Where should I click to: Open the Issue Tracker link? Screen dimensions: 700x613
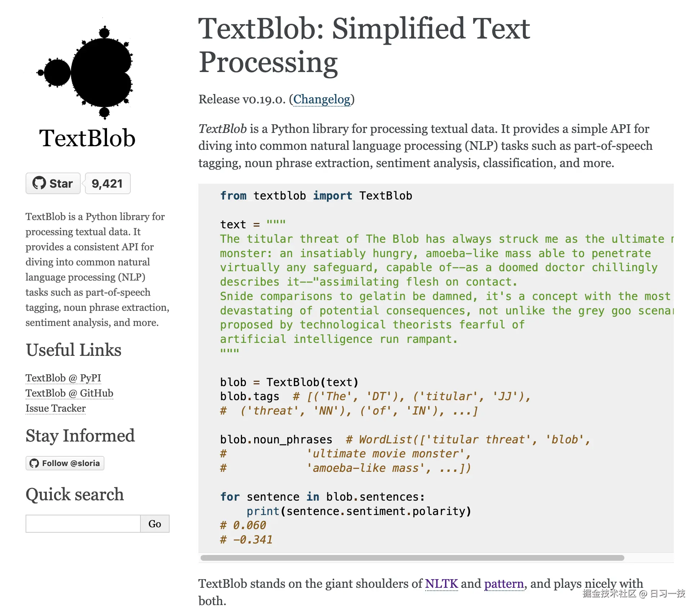pos(55,408)
